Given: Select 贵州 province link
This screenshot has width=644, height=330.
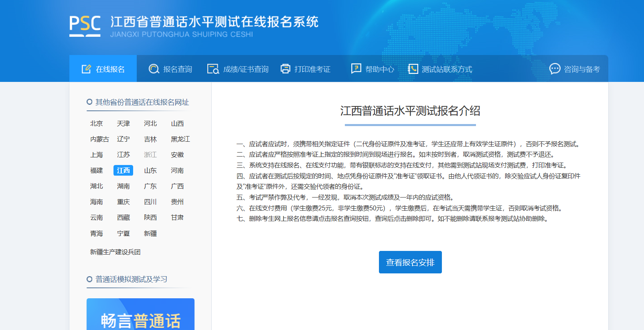Looking at the screenshot, I should 177,202.
